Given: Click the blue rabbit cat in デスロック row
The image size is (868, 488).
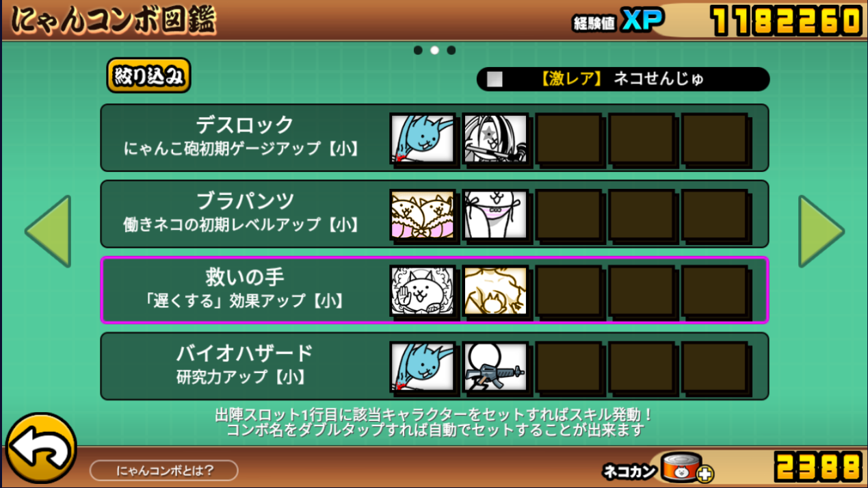Looking at the screenshot, I should click(x=423, y=138).
